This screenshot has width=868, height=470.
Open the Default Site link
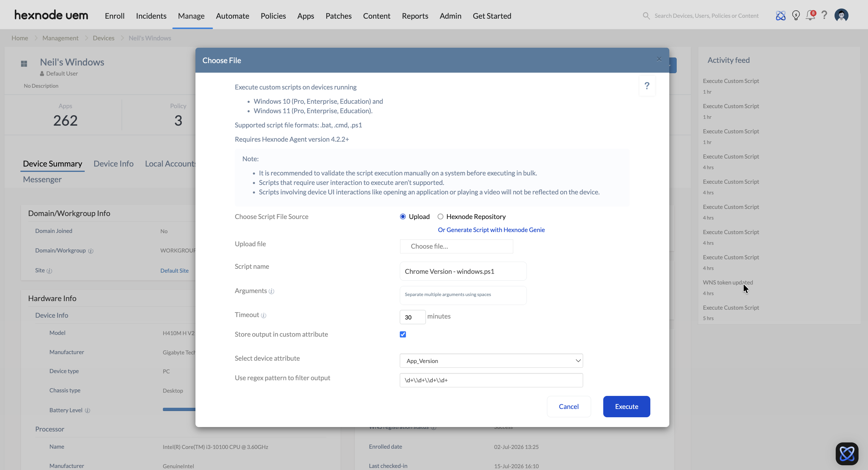(x=174, y=270)
